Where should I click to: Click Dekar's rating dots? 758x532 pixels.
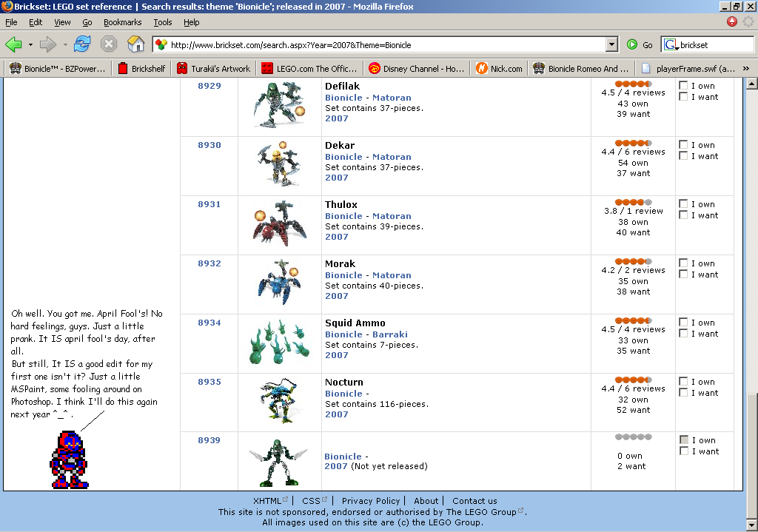click(x=634, y=143)
